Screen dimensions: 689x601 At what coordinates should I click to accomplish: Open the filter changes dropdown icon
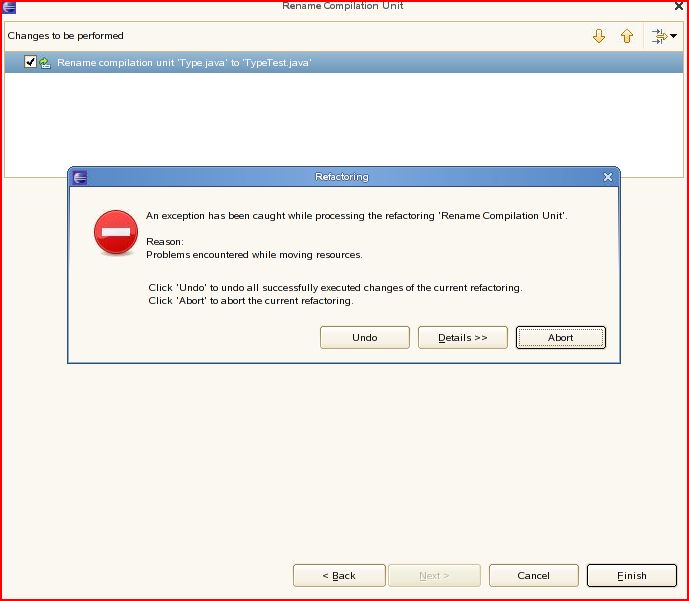click(x=664, y=36)
